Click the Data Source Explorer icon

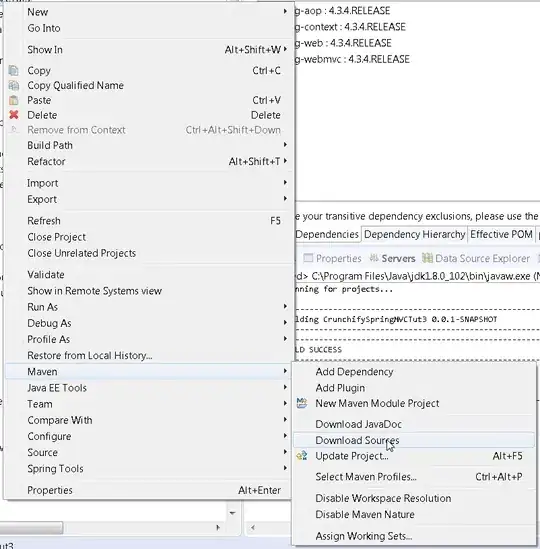427,258
